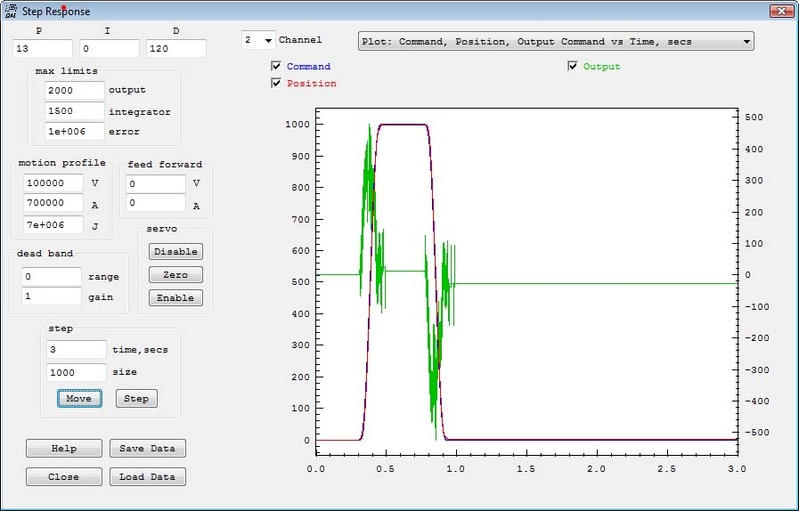Expand the Plot type dropdown
799x511 pixels.
746,42
